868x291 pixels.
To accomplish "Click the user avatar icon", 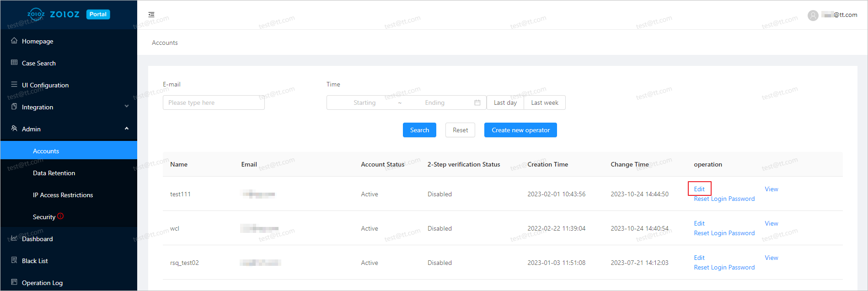I will [x=813, y=16].
